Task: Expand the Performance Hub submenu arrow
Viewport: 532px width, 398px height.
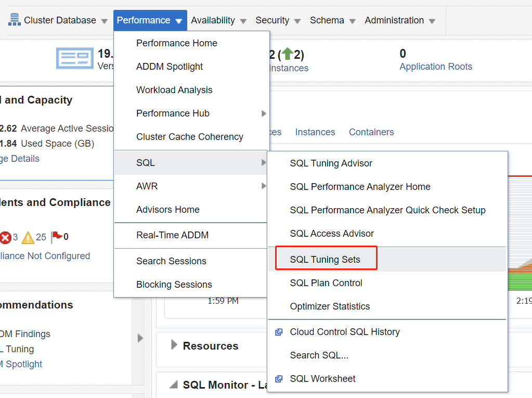Action: point(264,113)
